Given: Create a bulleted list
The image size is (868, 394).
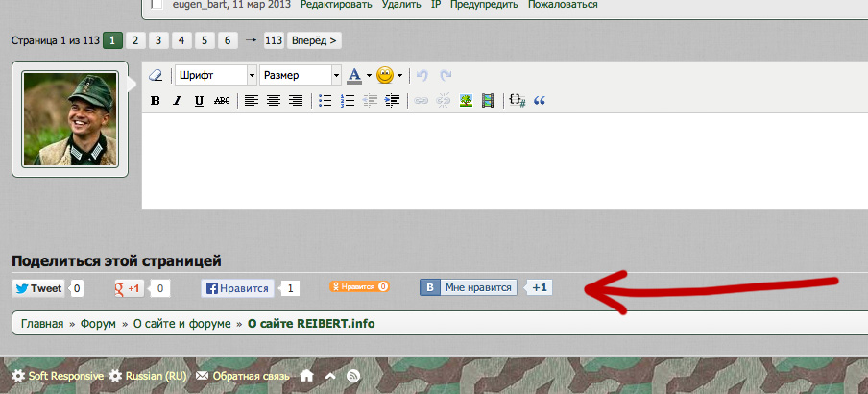Looking at the screenshot, I should (325, 100).
